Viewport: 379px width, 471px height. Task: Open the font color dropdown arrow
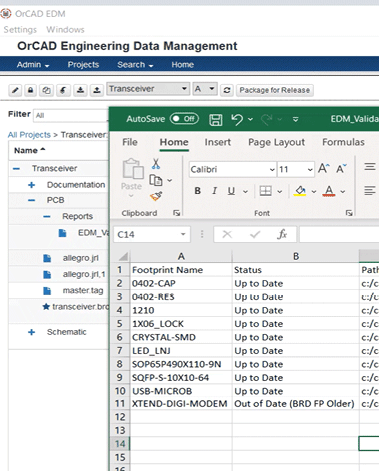tap(343, 191)
